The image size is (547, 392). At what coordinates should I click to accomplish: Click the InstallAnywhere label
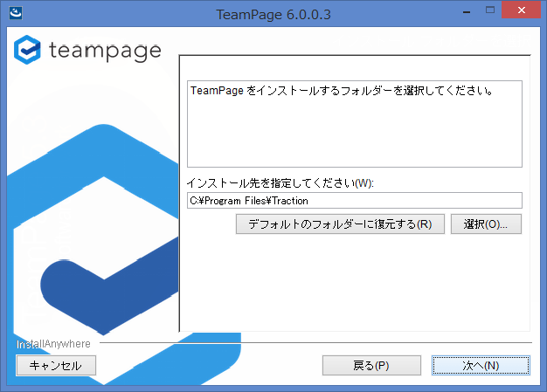tap(53, 344)
